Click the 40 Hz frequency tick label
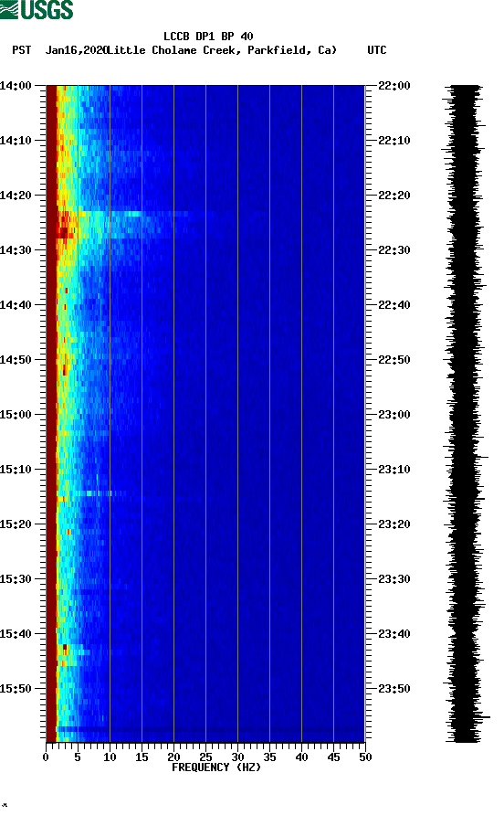Image resolution: width=504 pixels, height=815 pixels. (x=302, y=757)
